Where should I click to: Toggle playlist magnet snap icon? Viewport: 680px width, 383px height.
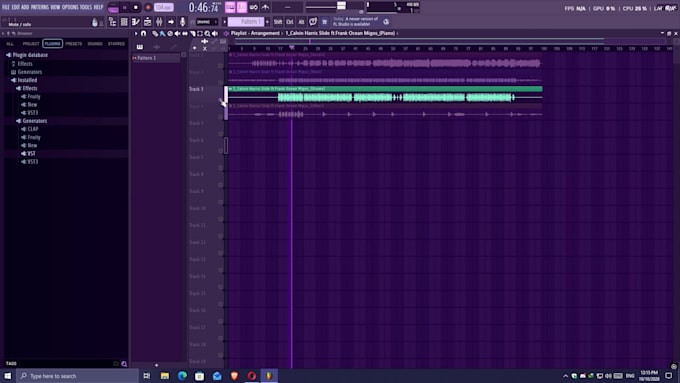tap(144, 33)
